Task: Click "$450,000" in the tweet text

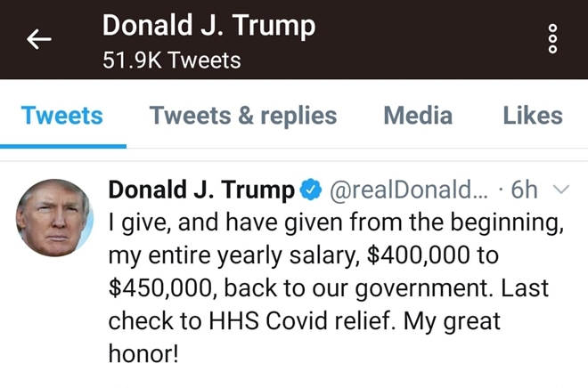Action: (x=166, y=288)
